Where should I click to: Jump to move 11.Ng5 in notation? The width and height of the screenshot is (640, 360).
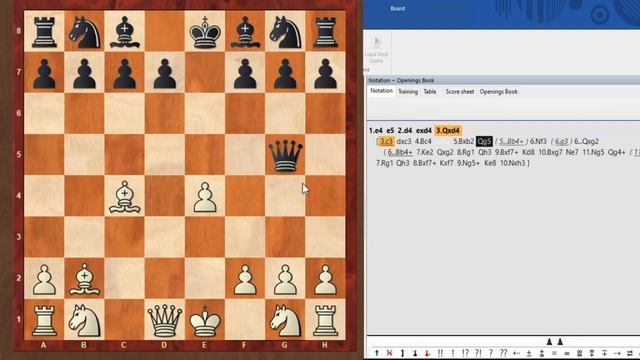593,152
